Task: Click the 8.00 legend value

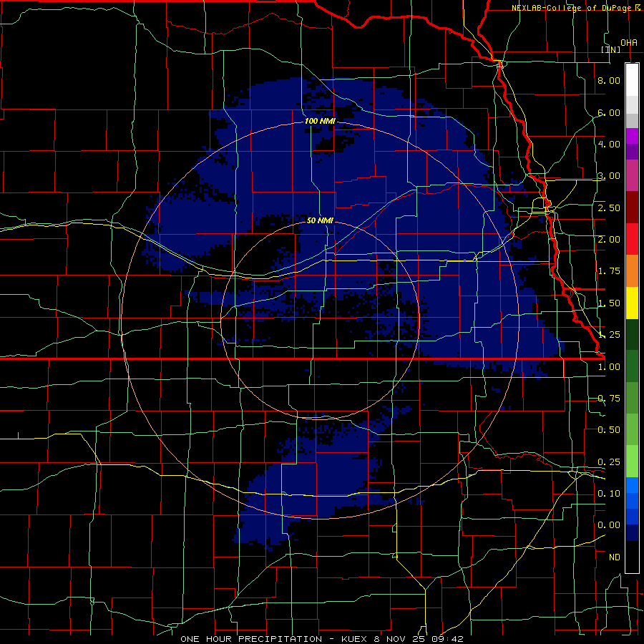Action: (609, 80)
